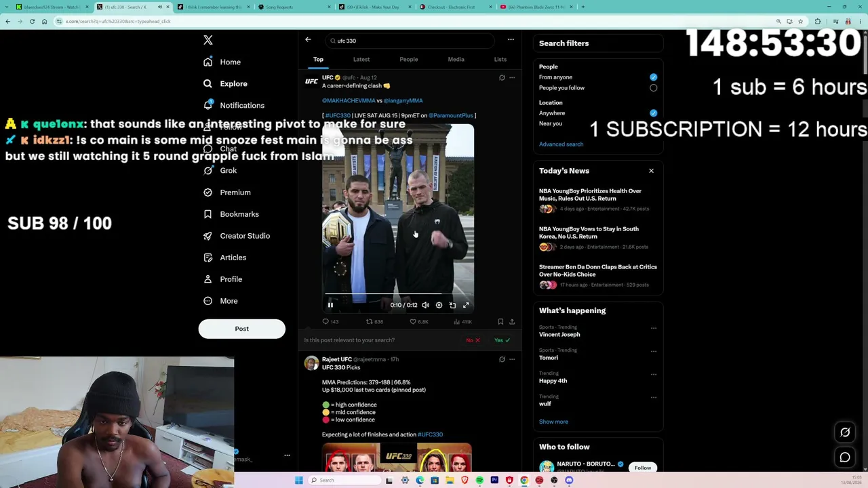The image size is (868, 488).
Task: Select the People you follow radio option
Action: click(x=654, y=88)
